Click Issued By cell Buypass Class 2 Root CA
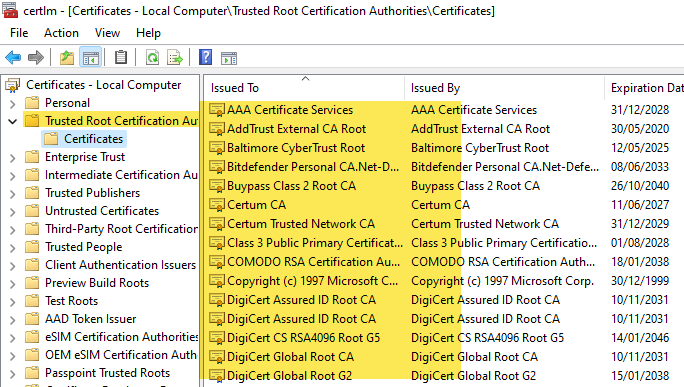 (475, 186)
